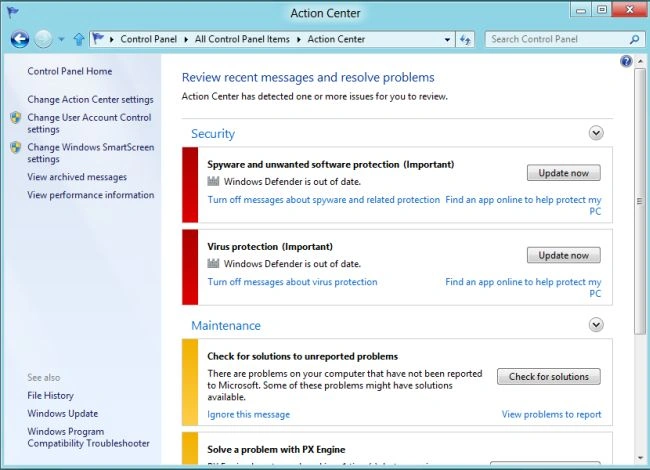
Task: Open Change Action Center settings
Action: (x=90, y=99)
